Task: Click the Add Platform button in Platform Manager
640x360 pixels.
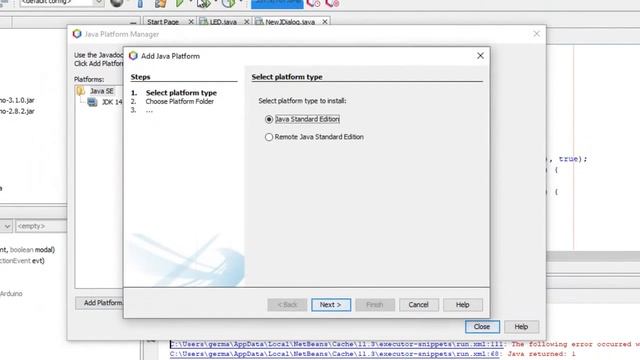Action: pos(99,303)
